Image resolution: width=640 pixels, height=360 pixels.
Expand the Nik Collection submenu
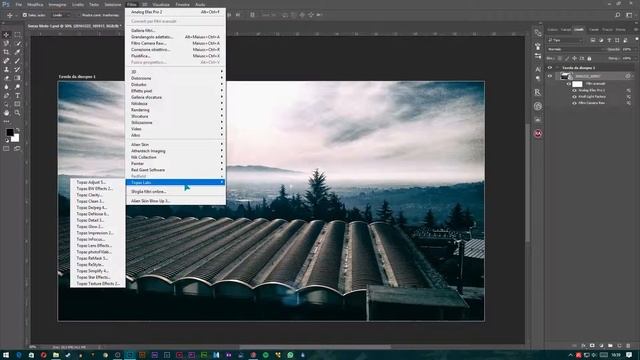[176, 157]
